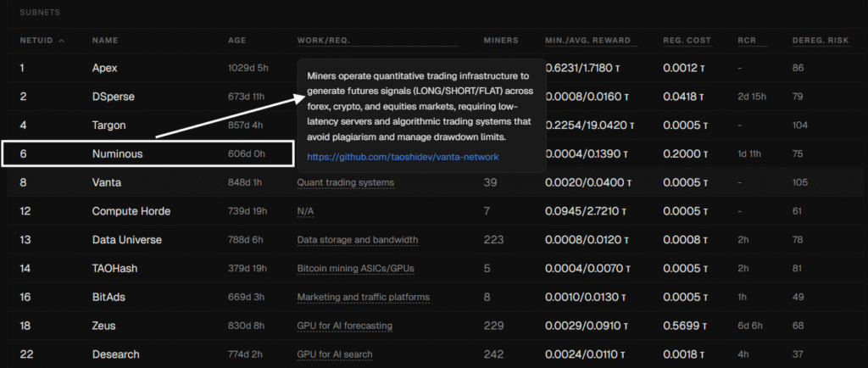Open the vanta-network GitHub link
868x368 pixels.
403,157
